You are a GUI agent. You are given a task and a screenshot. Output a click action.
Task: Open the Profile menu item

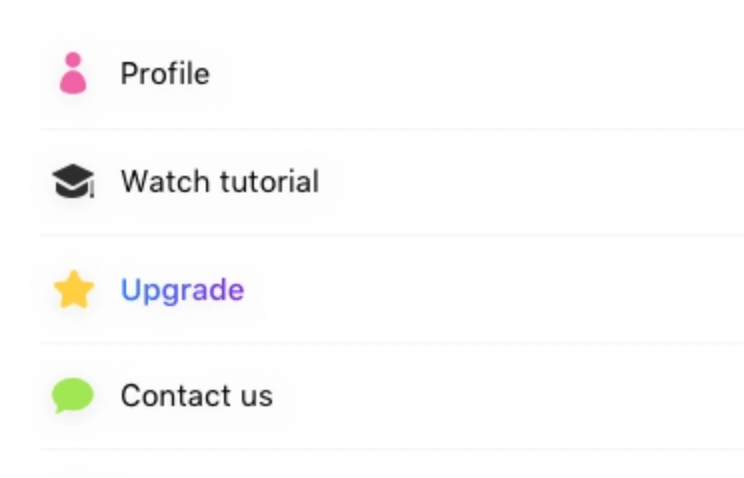click(165, 74)
